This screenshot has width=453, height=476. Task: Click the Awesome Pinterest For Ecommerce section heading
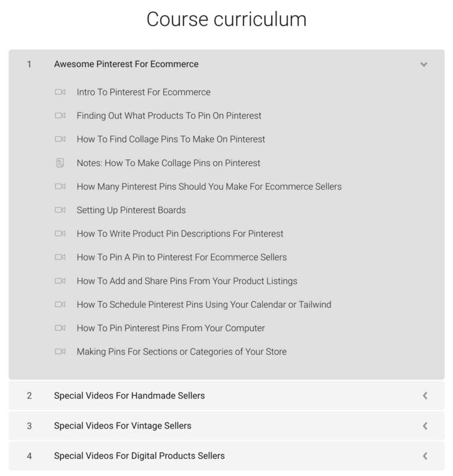[x=126, y=64]
